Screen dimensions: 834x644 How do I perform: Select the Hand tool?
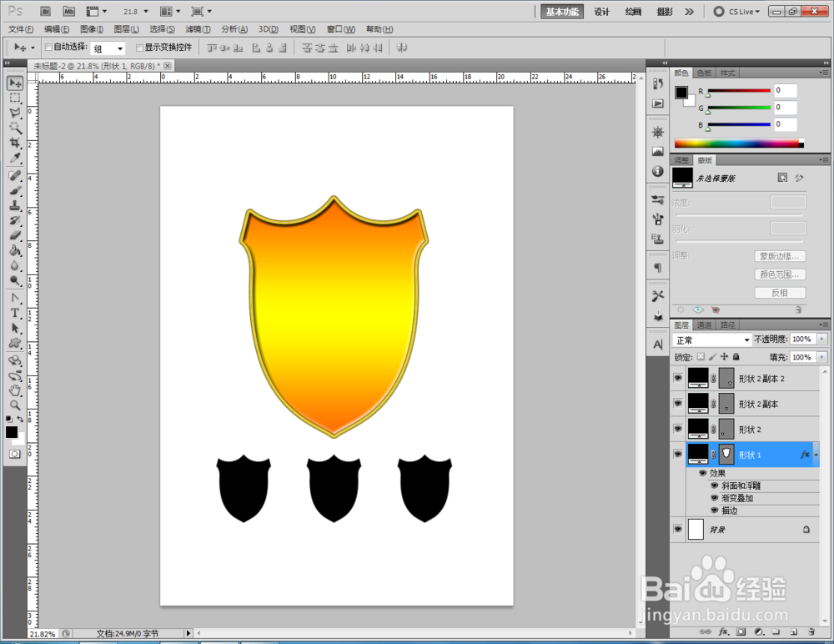(x=15, y=390)
